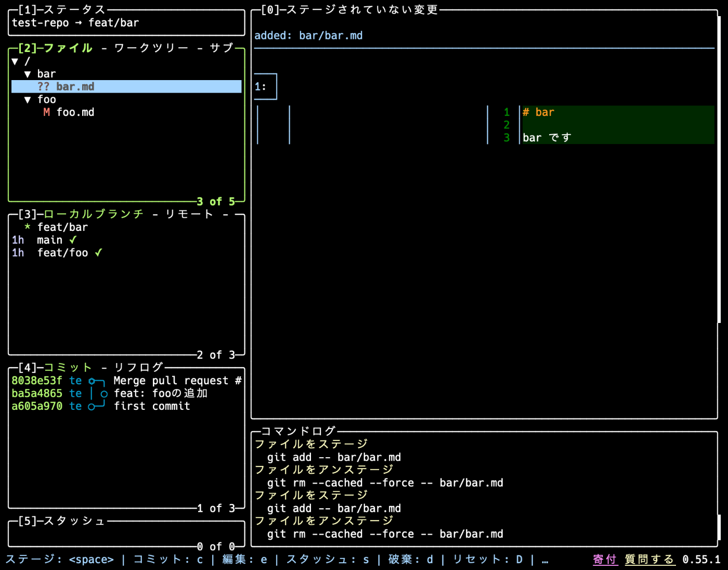Click the Merge pull request commit message
Screen dimensions: 728x570
(x=178, y=381)
